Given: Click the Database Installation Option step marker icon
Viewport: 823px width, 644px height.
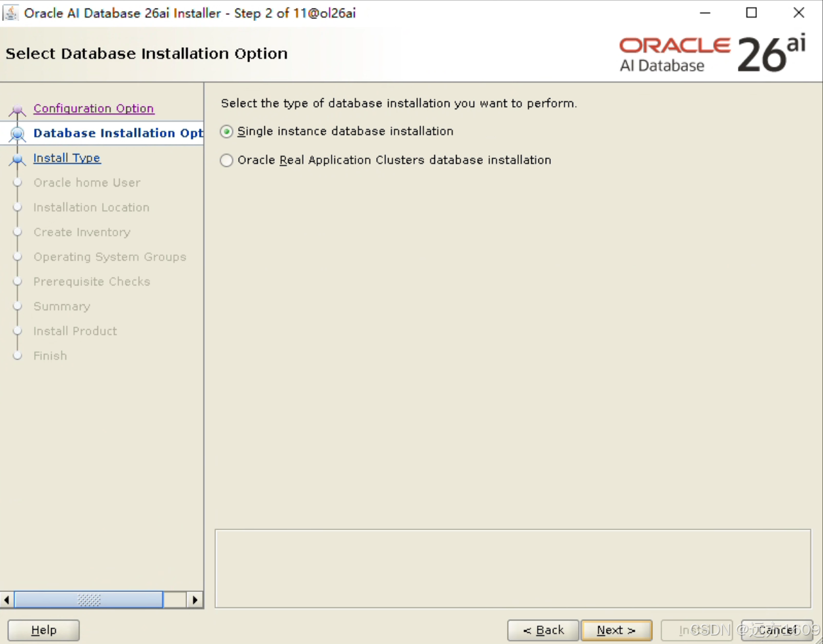Looking at the screenshot, I should (x=18, y=134).
